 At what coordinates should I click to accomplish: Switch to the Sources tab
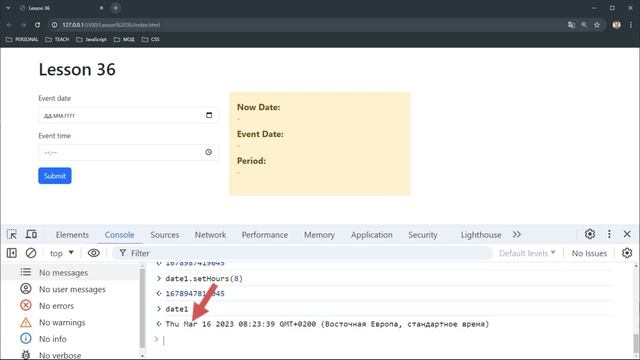pyautogui.click(x=164, y=235)
